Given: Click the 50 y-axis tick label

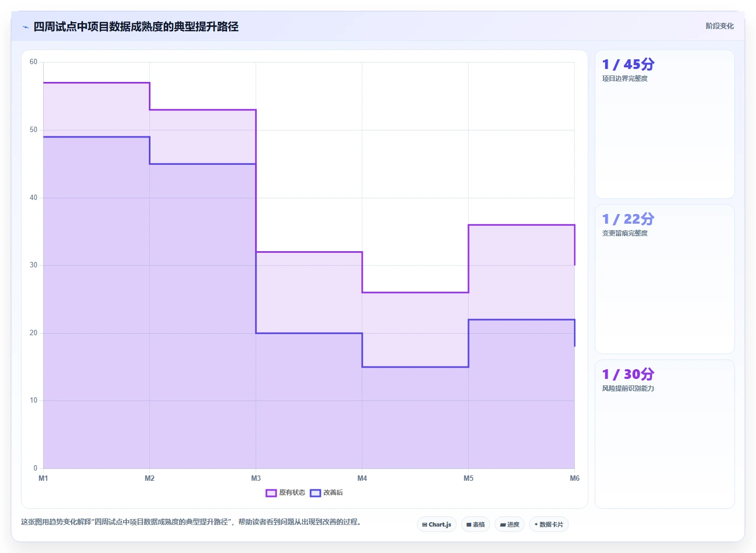Looking at the screenshot, I should click(33, 130).
